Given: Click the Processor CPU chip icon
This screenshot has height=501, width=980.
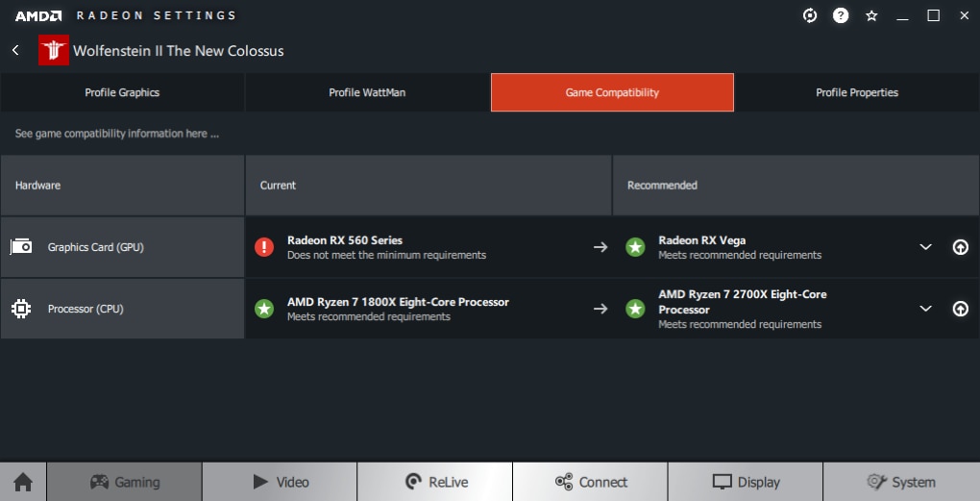Looking at the screenshot, I should coord(20,309).
